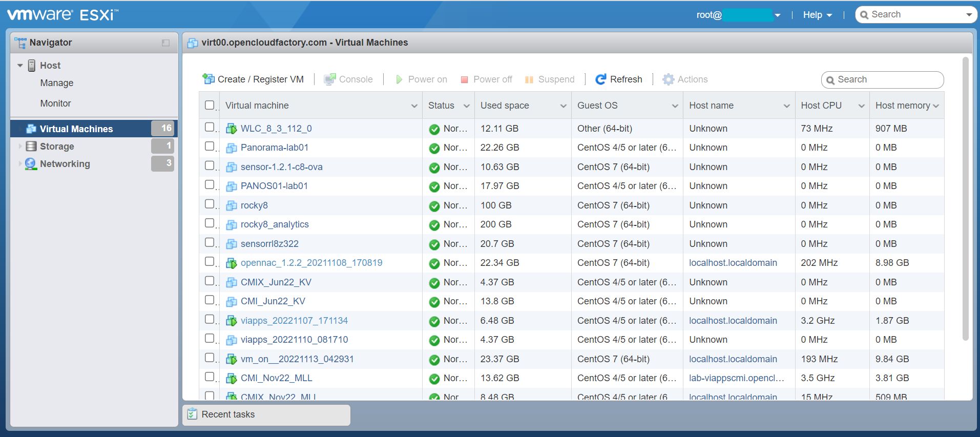Click the Host server icon in Navigator

coord(32,65)
